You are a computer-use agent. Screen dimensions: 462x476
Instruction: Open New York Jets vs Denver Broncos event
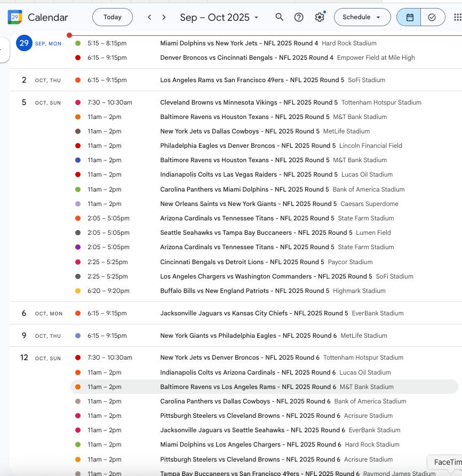pos(264,358)
